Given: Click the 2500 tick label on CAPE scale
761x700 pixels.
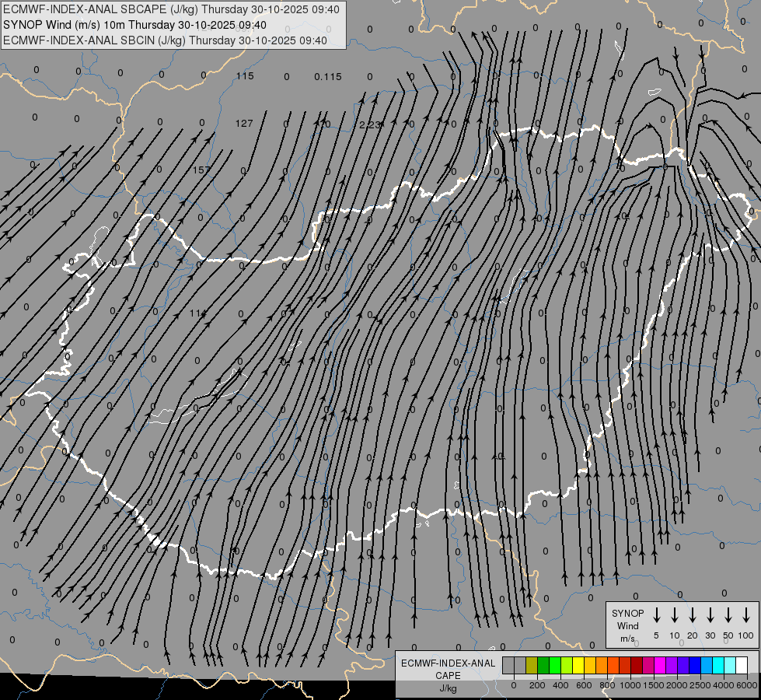Looking at the screenshot, I should click(x=700, y=685).
